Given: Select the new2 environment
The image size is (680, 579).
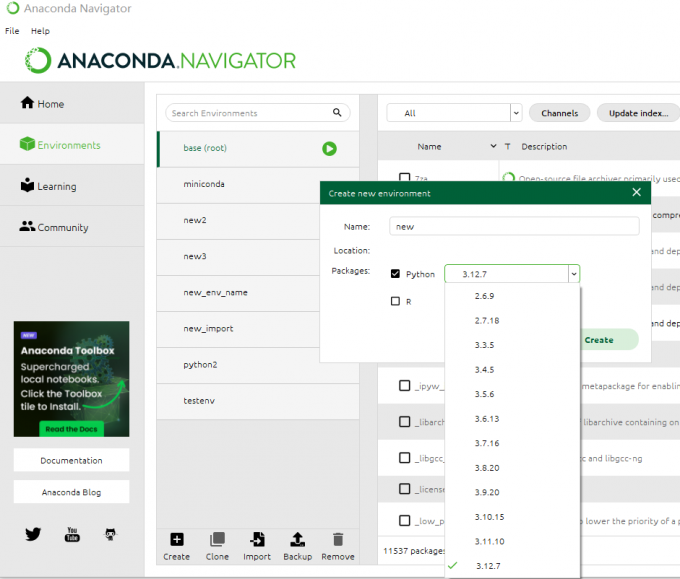Looking at the screenshot, I should tap(239, 220).
